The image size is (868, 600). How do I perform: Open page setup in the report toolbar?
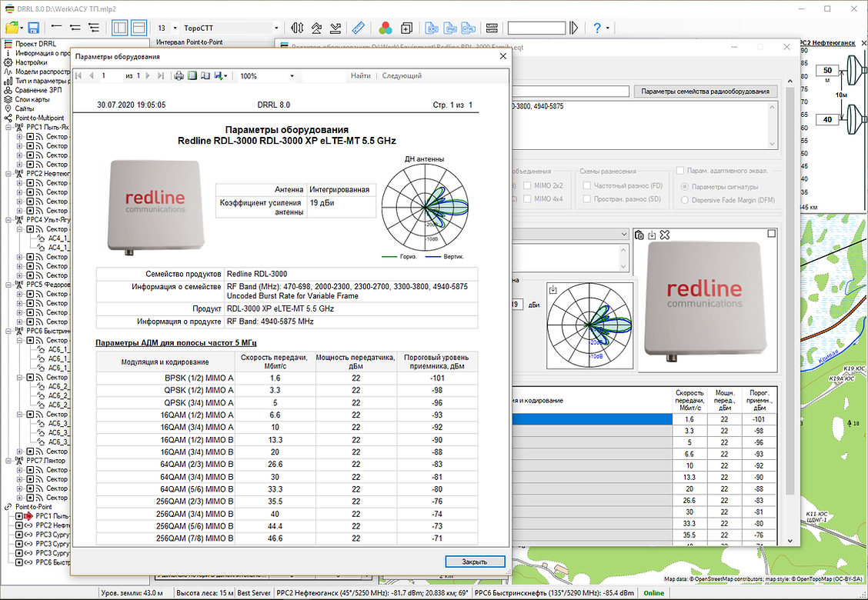click(x=205, y=76)
